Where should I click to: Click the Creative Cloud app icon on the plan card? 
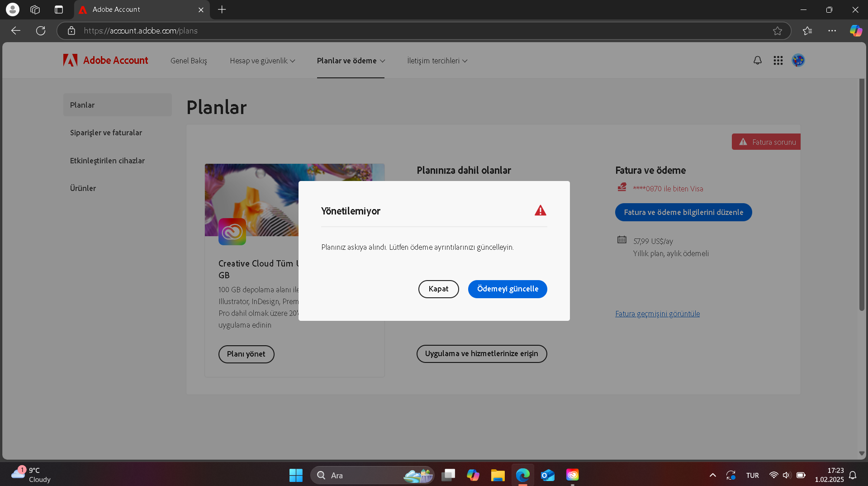coord(232,232)
